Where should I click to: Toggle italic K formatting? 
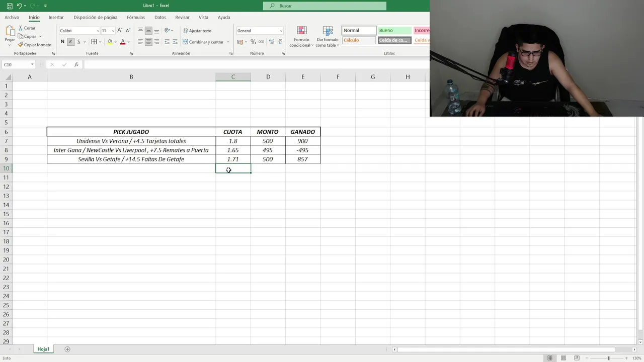(x=70, y=42)
